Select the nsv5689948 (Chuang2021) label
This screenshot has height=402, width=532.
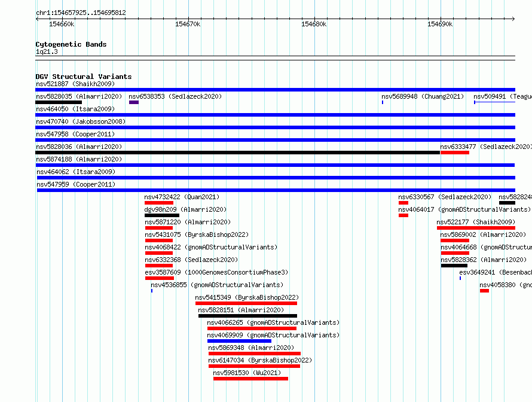click(x=423, y=96)
